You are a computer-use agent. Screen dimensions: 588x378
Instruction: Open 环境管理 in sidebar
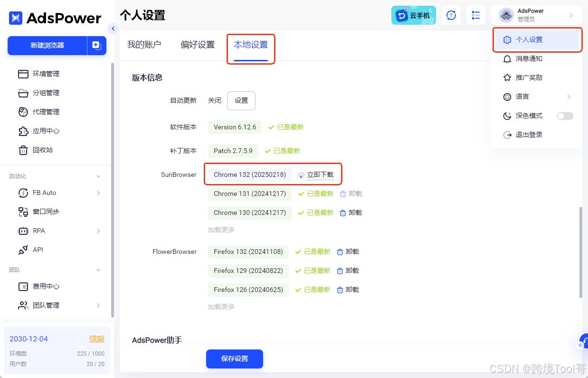point(46,74)
